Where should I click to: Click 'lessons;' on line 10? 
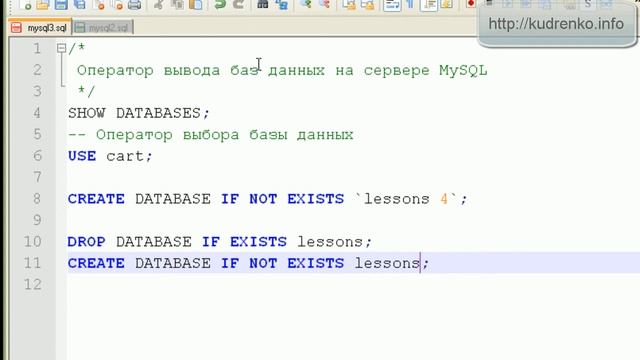click(x=334, y=242)
